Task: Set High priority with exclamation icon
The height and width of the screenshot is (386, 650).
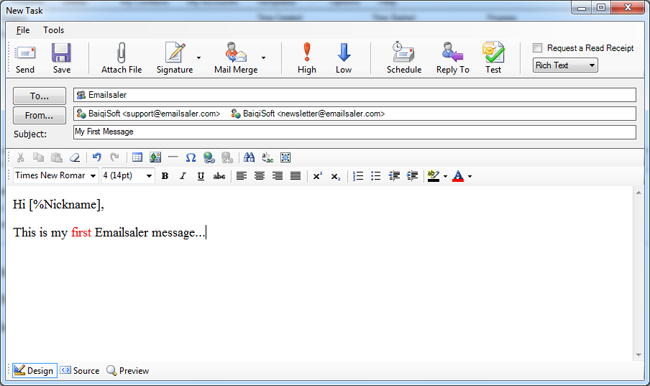Action: 307,53
